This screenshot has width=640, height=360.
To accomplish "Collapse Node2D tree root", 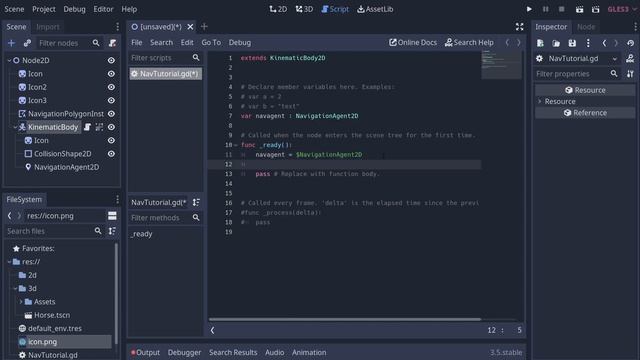I will tap(9, 60).
